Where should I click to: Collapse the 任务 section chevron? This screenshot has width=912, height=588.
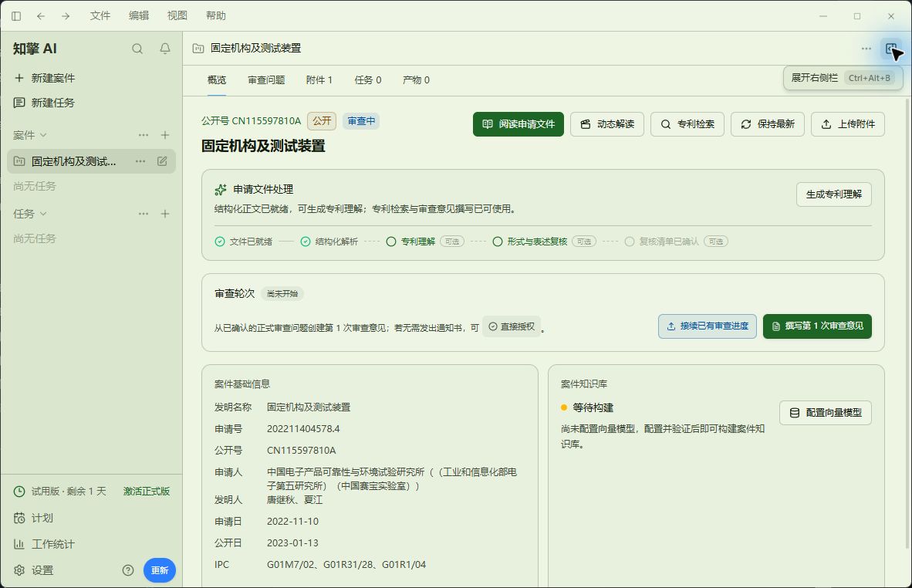[x=43, y=214]
